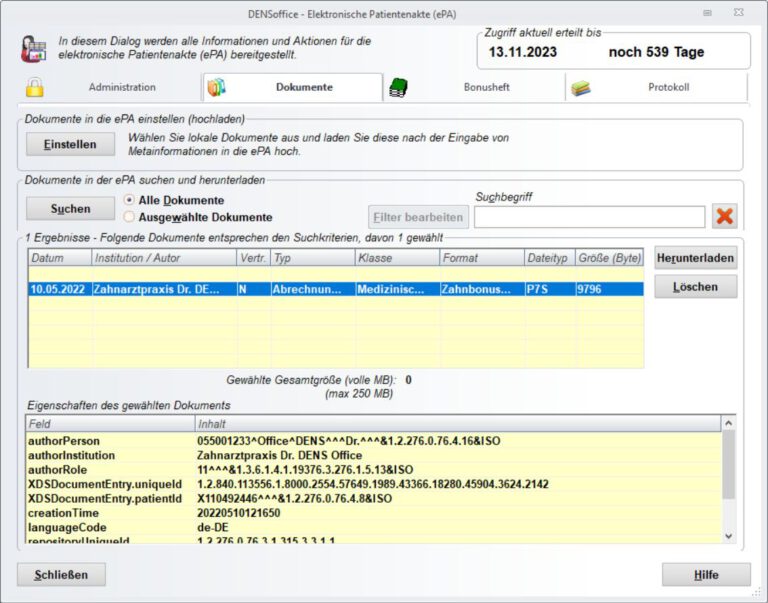Open the Bonusheft tab

475,87
